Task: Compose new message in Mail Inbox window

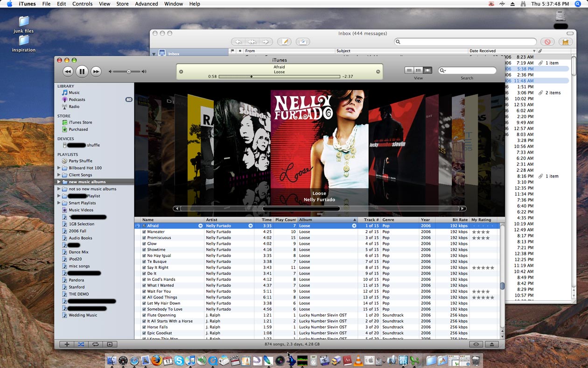Action: click(x=284, y=42)
